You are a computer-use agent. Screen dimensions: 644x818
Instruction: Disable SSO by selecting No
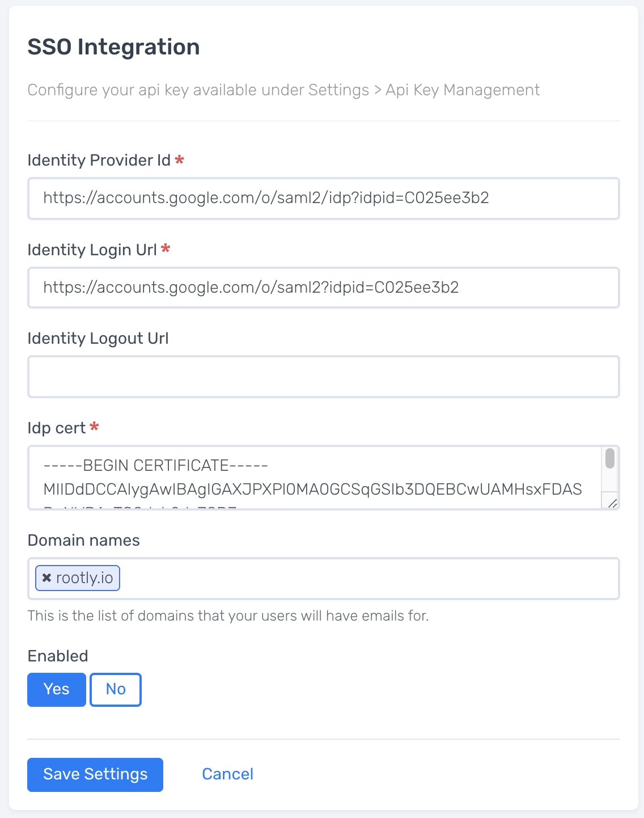click(116, 689)
